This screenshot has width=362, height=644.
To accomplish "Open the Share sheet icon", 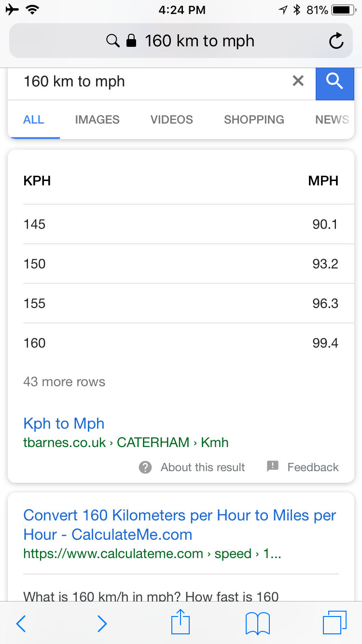I will 181,622.
